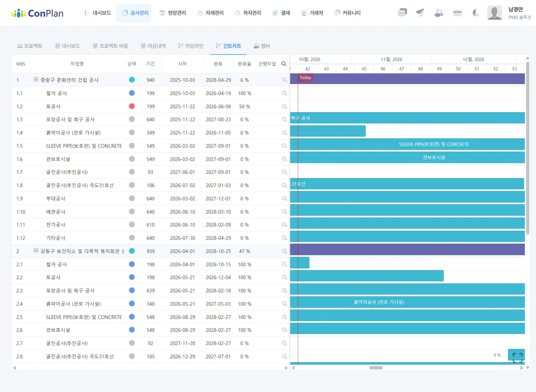Click the magnifier for 강동구 보건지소 project row
The width and height of the screenshot is (536, 392).
point(284,251)
